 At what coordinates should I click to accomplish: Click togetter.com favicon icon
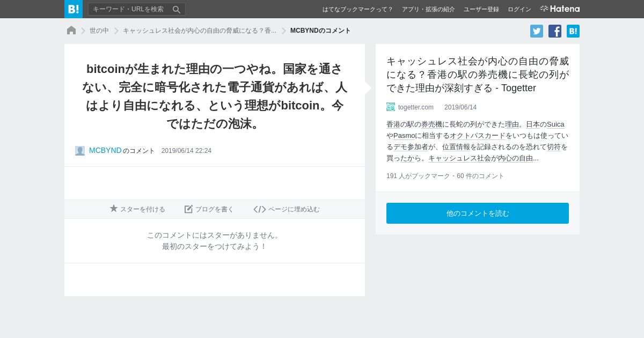pyautogui.click(x=391, y=107)
